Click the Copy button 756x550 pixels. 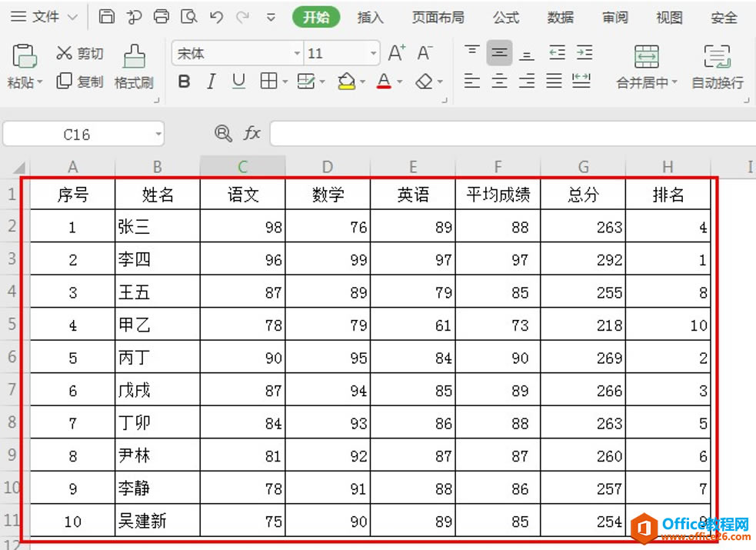point(80,81)
